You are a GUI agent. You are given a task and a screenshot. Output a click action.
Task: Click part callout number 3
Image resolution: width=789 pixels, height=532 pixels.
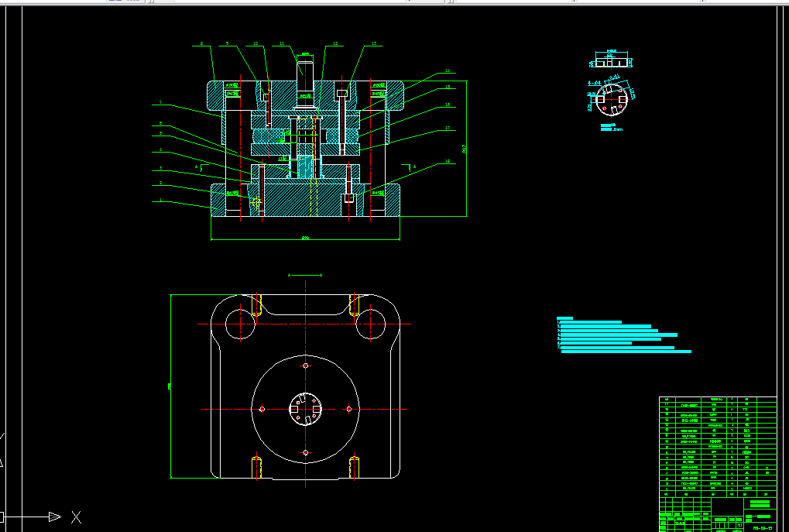(160, 168)
